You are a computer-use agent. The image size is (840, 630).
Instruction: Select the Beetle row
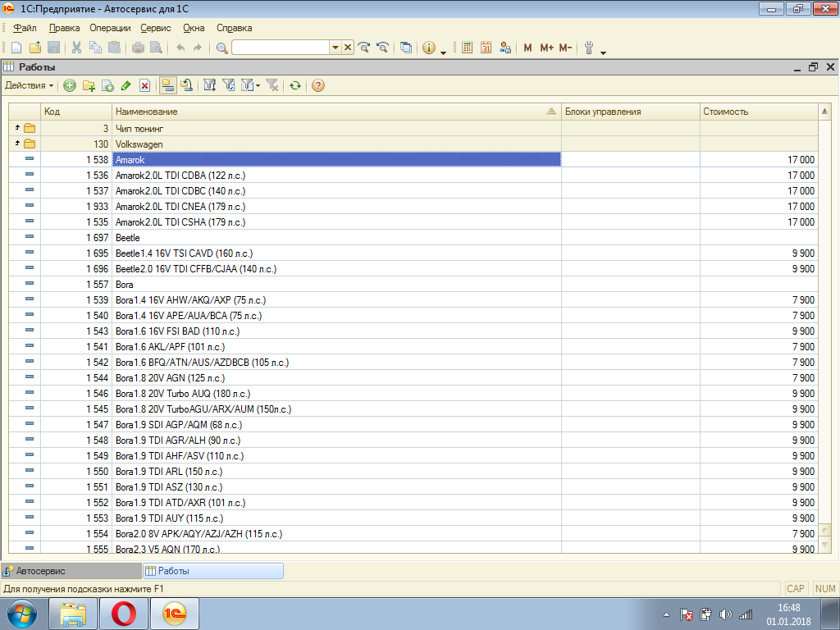[413, 237]
